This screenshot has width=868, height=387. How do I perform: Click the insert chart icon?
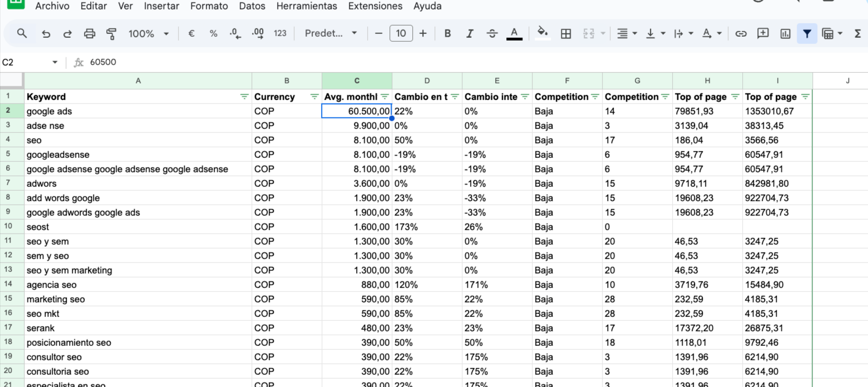[x=785, y=33]
